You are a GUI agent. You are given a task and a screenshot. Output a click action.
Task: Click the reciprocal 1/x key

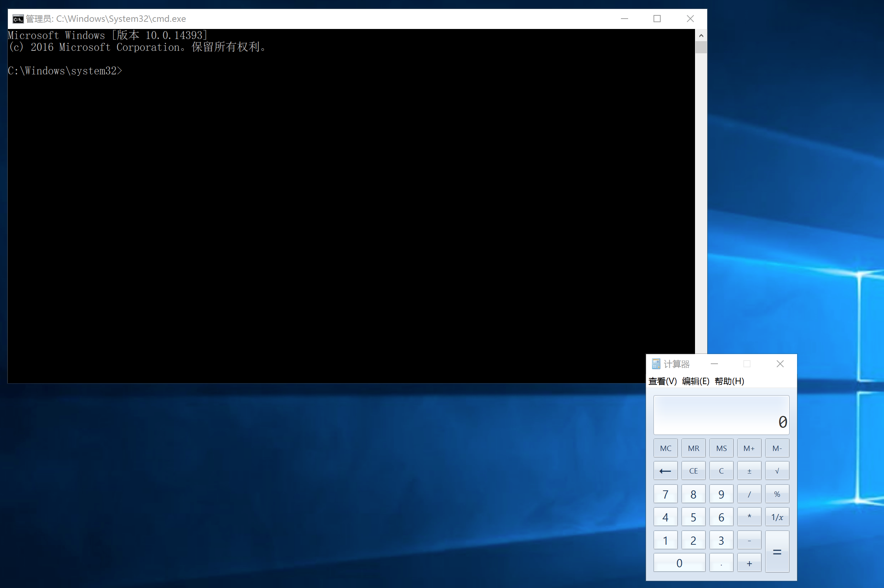[777, 517]
